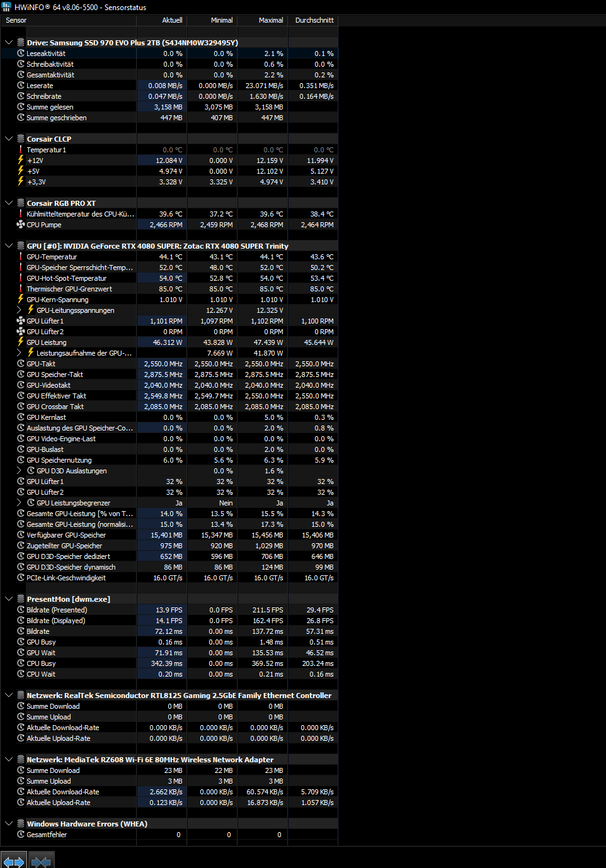This screenshot has width=606, height=868.
Task: Click the lightning icon beside GPU-Kern-Spannung
Action: 21,300
